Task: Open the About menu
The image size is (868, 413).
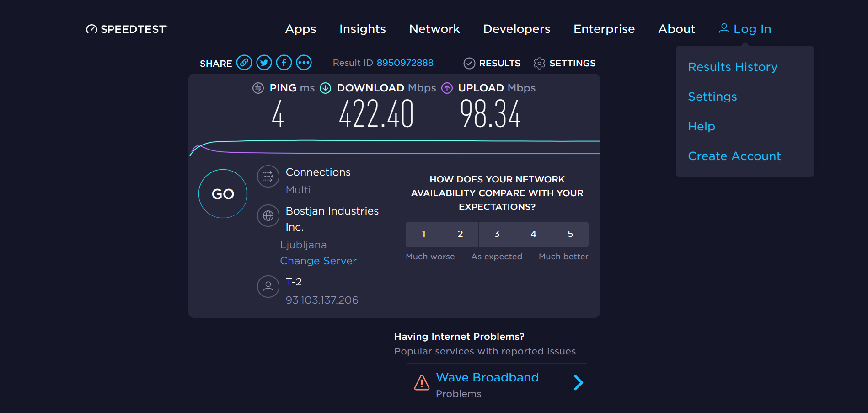Action: pyautogui.click(x=677, y=29)
